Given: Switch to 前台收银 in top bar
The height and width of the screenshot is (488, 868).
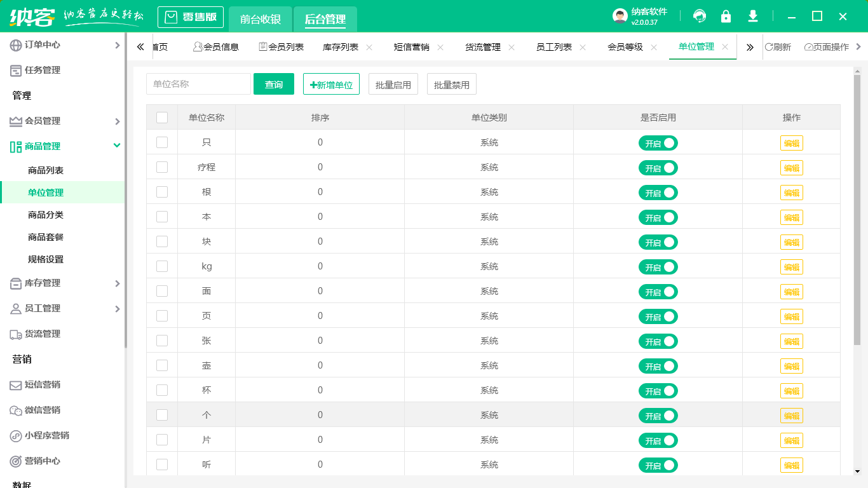Looking at the screenshot, I should [x=261, y=19].
